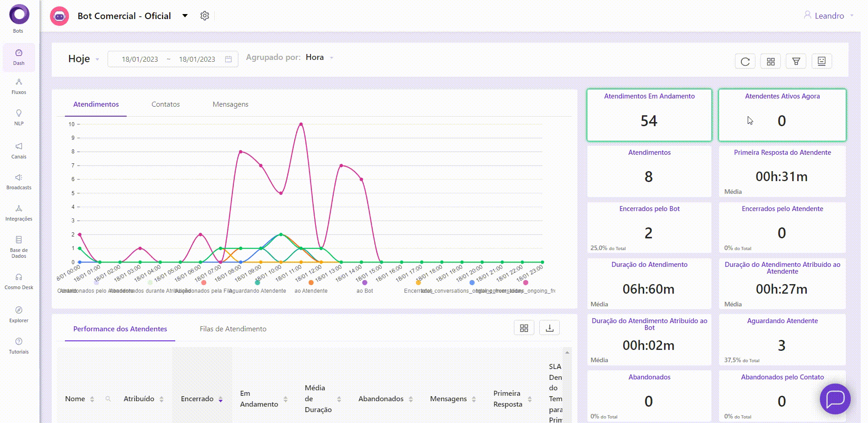The width and height of the screenshot is (868, 423).
Task: Go to Broadcasts in the sidebar
Action: pos(19,181)
